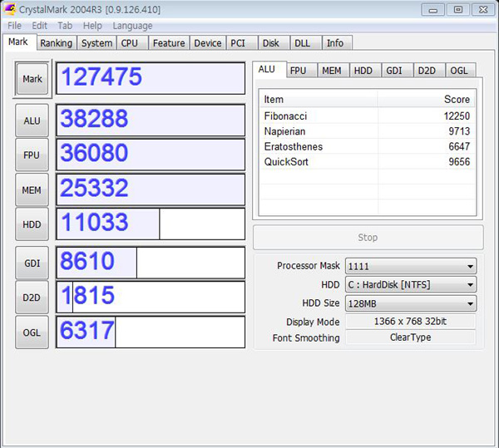The image size is (499, 448).
Task: Click the OGL benchmark button
Action: pos(32,332)
